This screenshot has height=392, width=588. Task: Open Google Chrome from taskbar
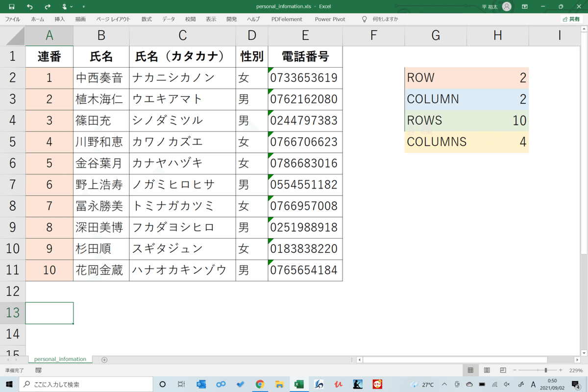click(260, 384)
